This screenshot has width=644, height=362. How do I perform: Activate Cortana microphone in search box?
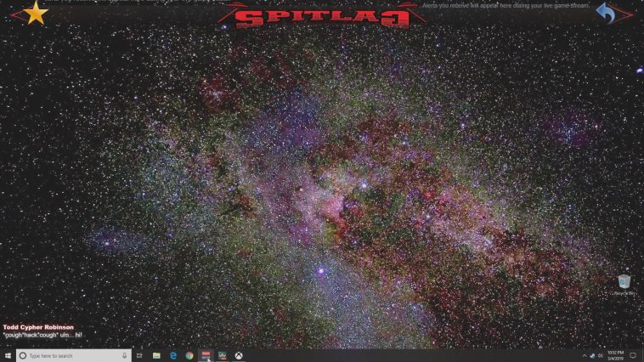click(125, 355)
